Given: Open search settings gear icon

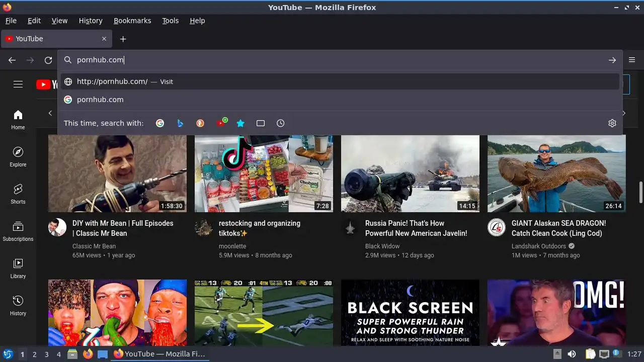Looking at the screenshot, I should click(x=612, y=123).
